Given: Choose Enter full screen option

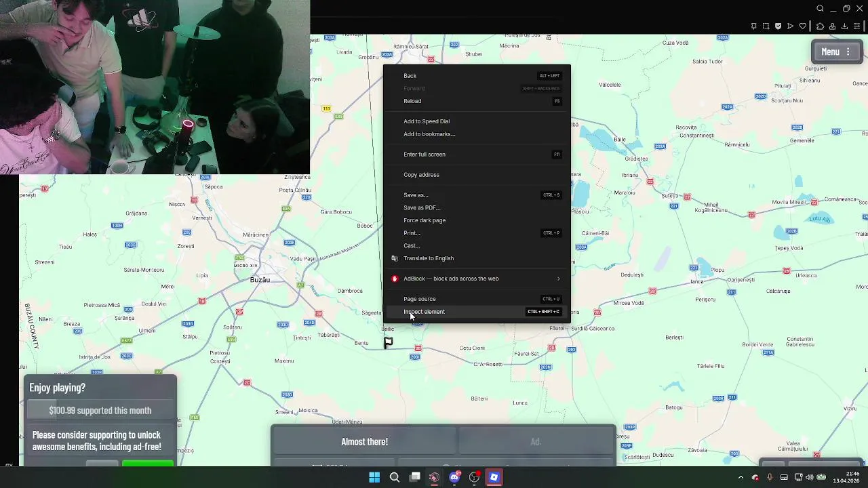Looking at the screenshot, I should point(477,155).
